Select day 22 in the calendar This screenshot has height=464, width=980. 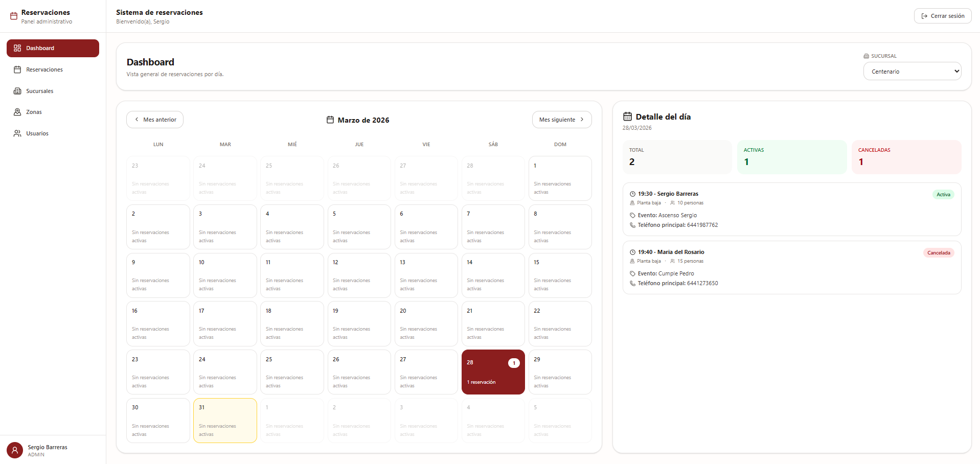click(x=560, y=324)
